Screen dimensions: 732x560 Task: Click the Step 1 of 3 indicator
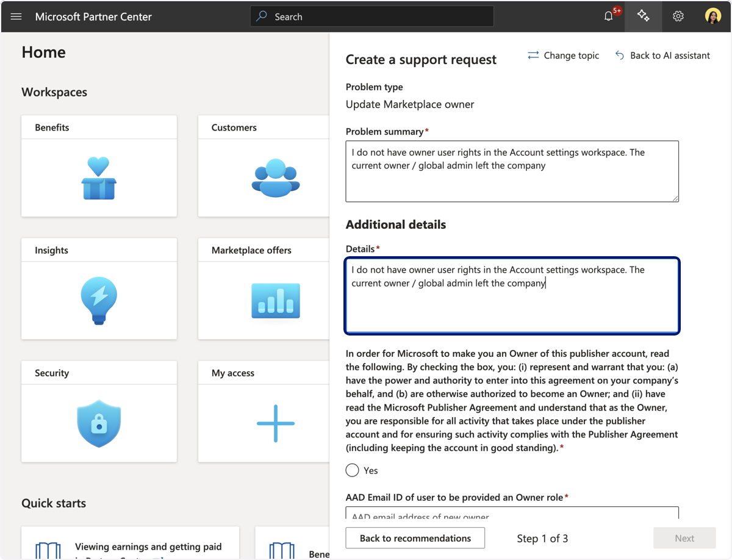pos(542,538)
